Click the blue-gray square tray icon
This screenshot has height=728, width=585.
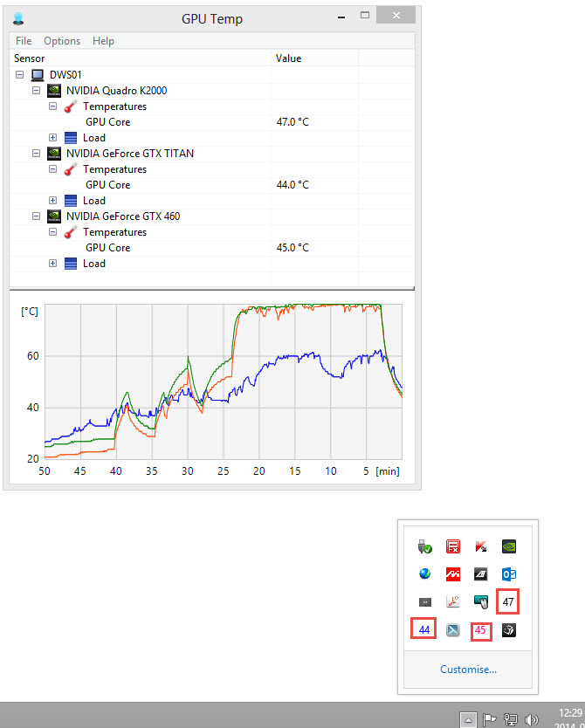pyautogui.click(x=452, y=630)
